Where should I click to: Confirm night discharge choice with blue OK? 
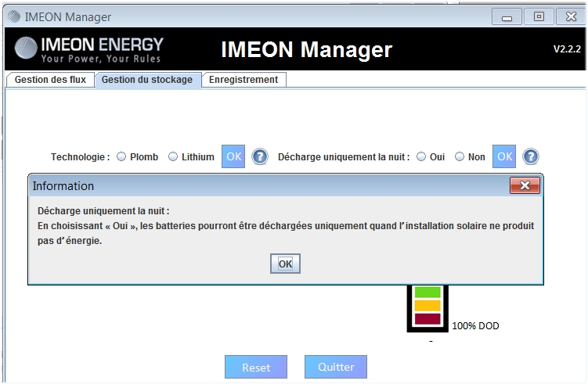[x=504, y=156]
